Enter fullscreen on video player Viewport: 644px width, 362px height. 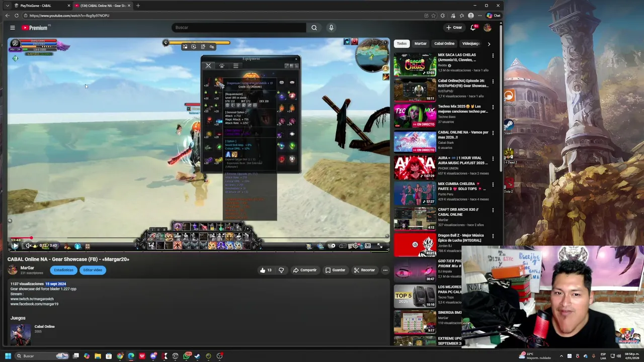point(380,246)
